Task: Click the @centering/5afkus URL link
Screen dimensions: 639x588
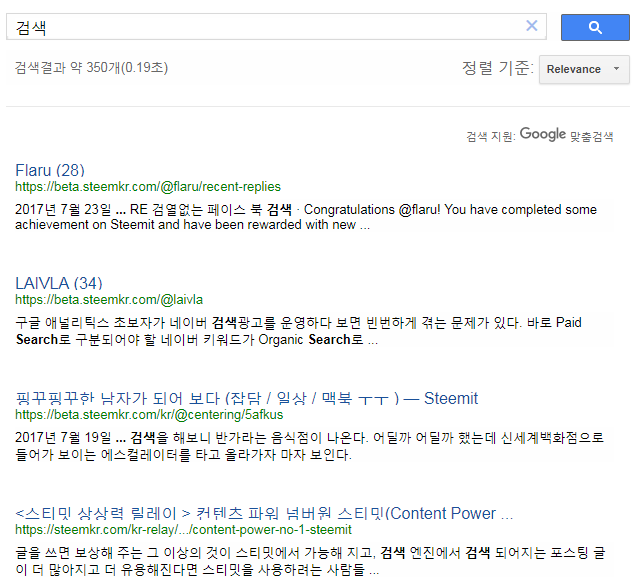Action: point(149,415)
